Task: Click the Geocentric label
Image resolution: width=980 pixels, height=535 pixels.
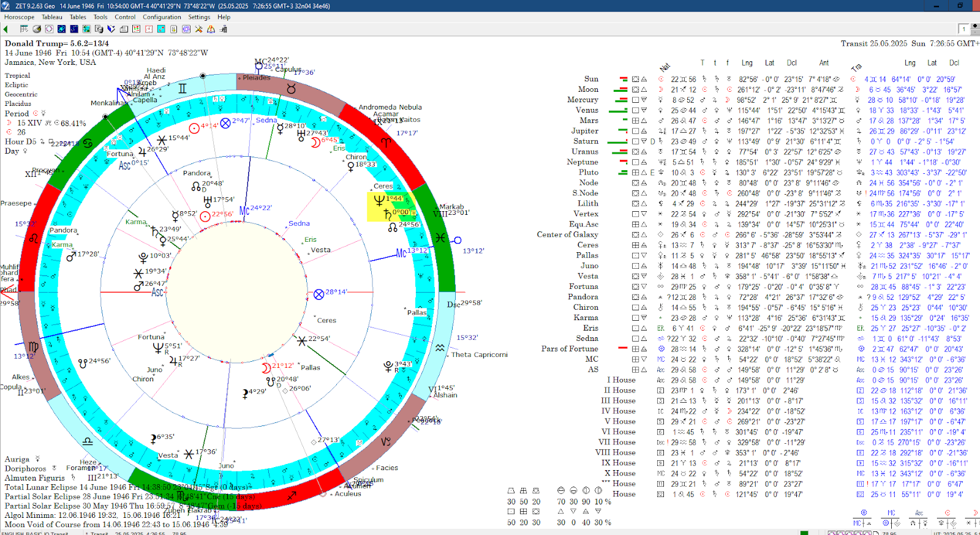Action: (21, 94)
